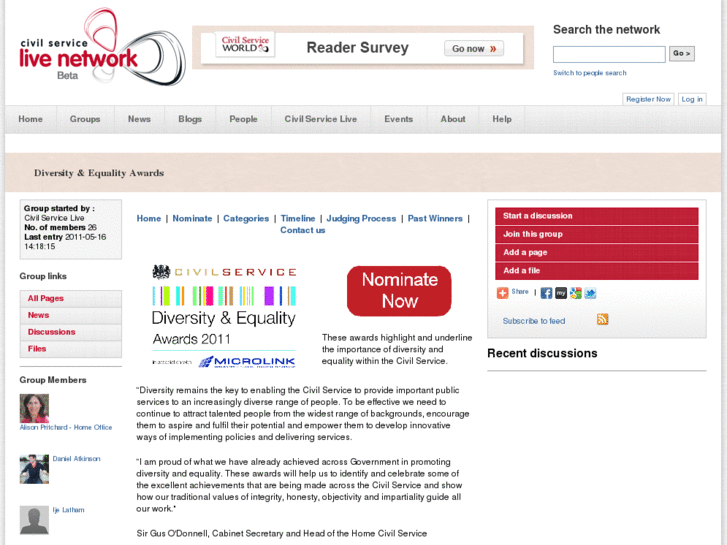Click the Nominate page link
This screenshot has height=545, width=727.
[x=192, y=218]
